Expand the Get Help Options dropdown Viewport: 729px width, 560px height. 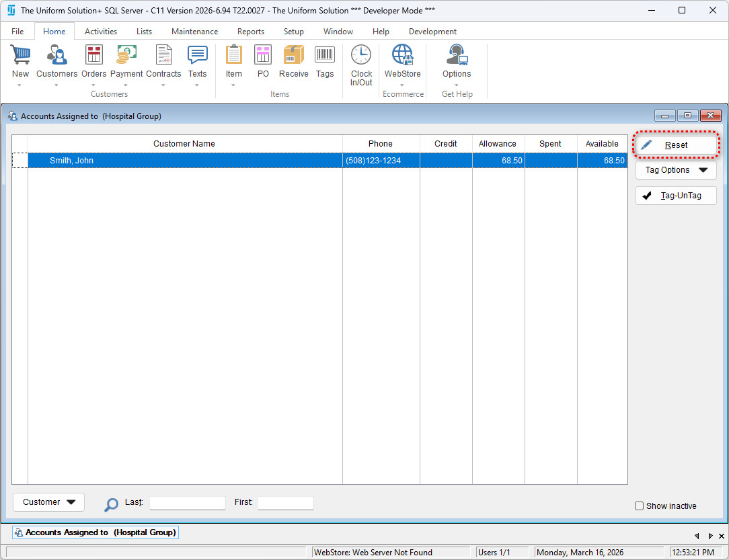point(457,85)
